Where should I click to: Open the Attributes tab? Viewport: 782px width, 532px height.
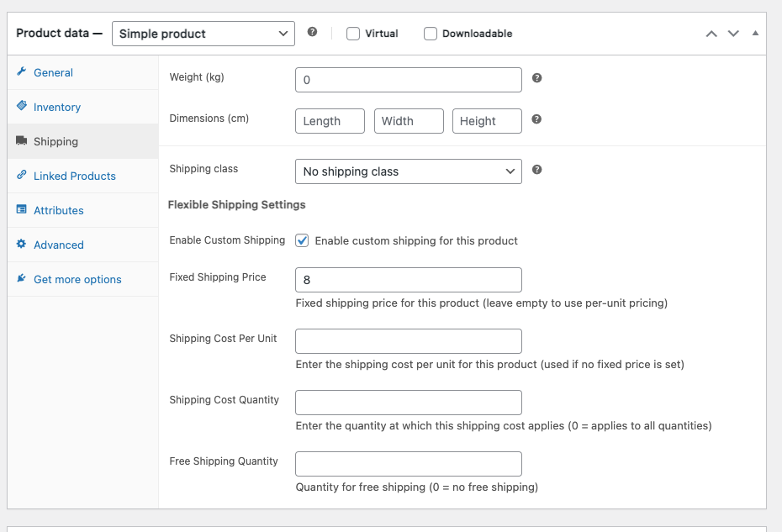[x=58, y=210]
